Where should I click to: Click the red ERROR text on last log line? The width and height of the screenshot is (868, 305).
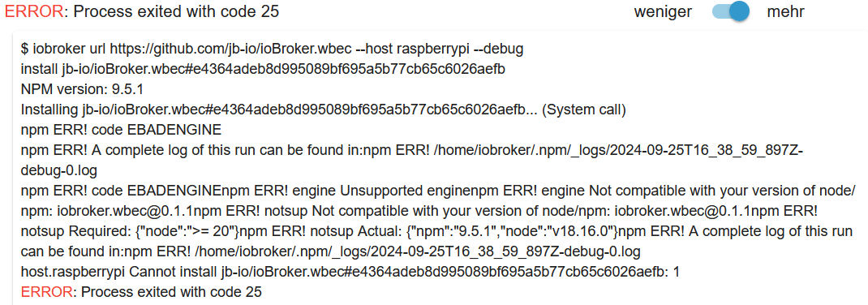(46, 292)
